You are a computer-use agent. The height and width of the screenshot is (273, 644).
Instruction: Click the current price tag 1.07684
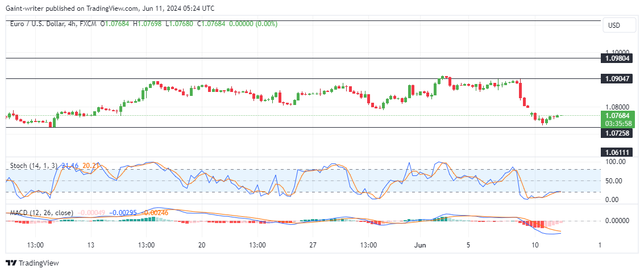tap(617, 116)
